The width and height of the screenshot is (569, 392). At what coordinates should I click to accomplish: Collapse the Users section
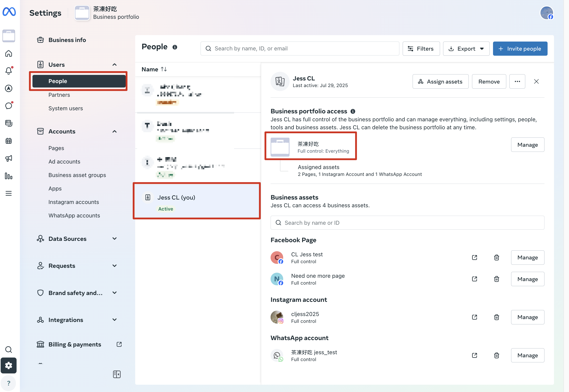(114, 65)
